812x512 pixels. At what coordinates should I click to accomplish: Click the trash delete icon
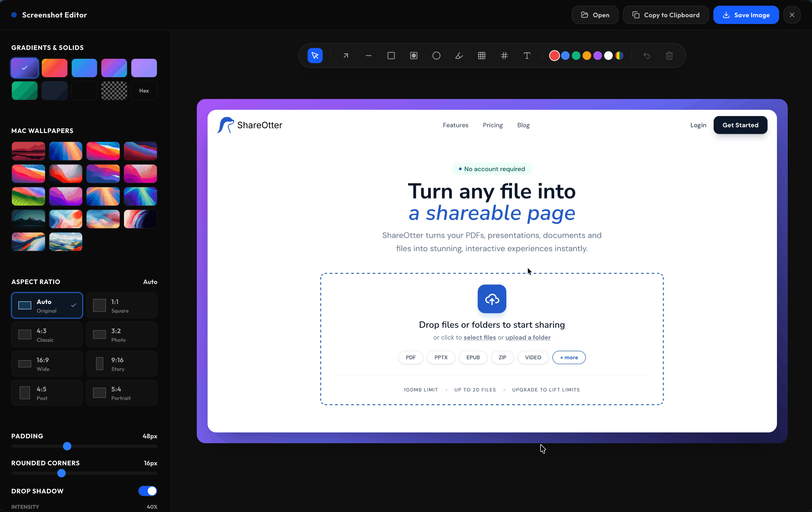click(x=669, y=56)
